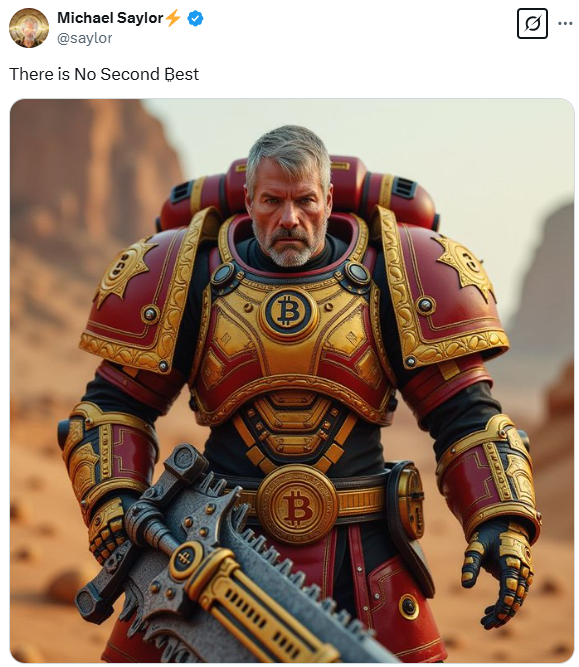Open the Michael Saylor display name link
Viewport: 579px width, 667px height.
110,18
